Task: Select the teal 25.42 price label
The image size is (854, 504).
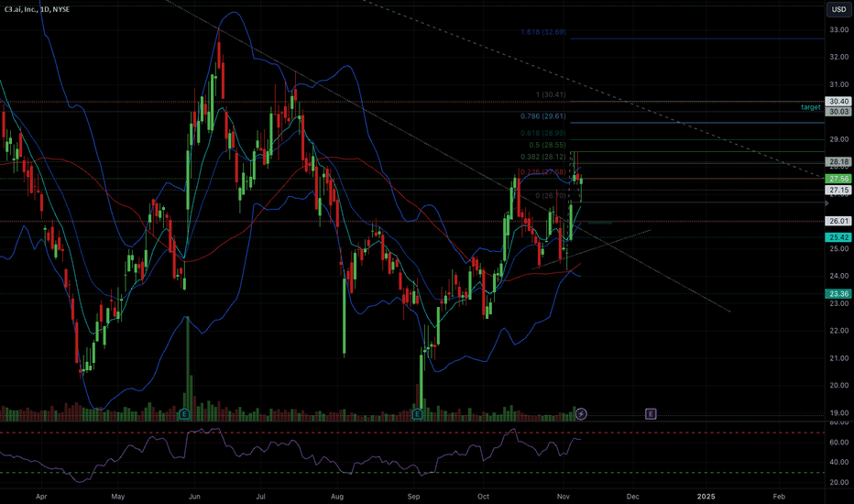Action: 838,237
